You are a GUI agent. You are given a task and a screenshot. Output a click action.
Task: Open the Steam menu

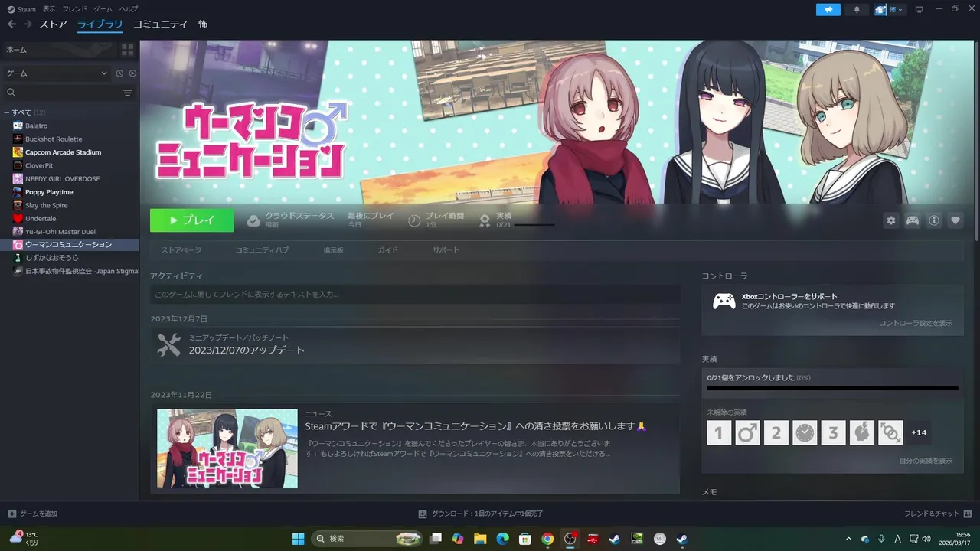(x=21, y=9)
